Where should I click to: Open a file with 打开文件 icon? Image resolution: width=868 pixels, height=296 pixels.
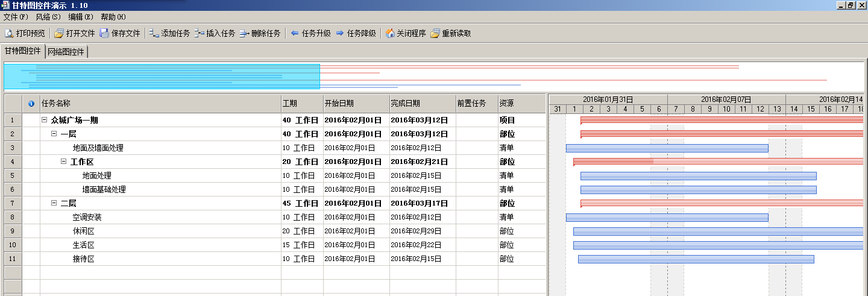(x=59, y=33)
